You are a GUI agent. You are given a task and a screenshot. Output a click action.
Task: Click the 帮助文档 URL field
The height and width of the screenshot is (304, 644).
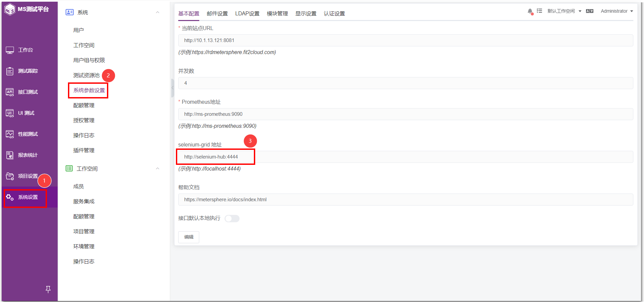tap(405, 200)
